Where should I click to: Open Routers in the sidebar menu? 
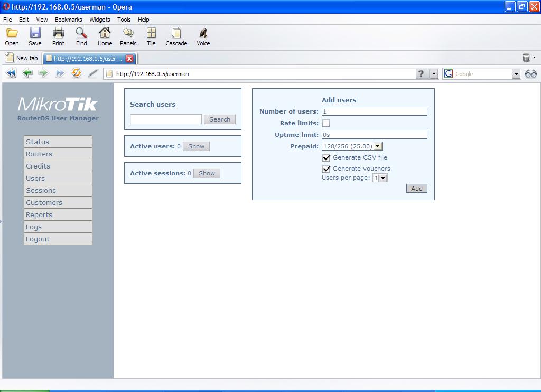[x=58, y=154]
